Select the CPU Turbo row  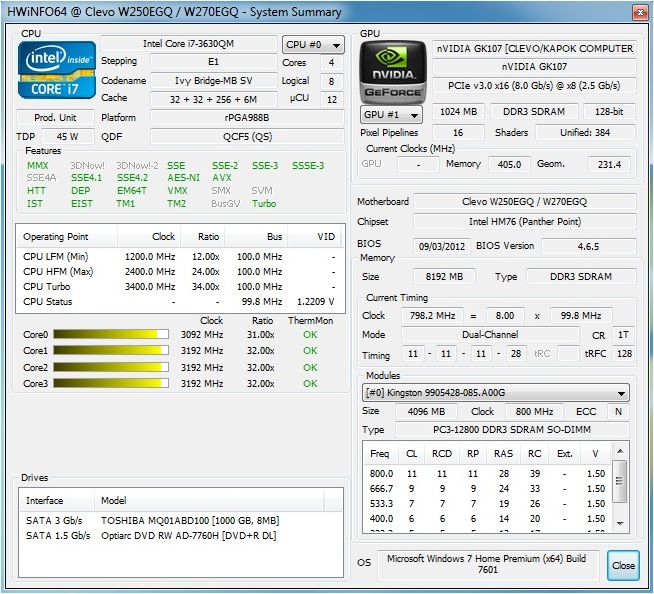click(180, 287)
